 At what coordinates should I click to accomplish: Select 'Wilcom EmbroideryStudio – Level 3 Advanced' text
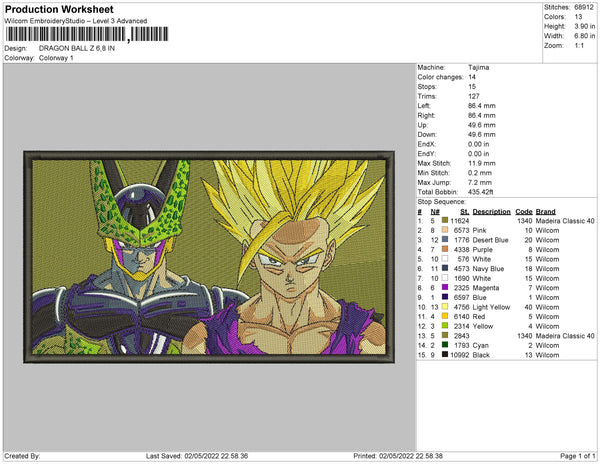click(76, 21)
